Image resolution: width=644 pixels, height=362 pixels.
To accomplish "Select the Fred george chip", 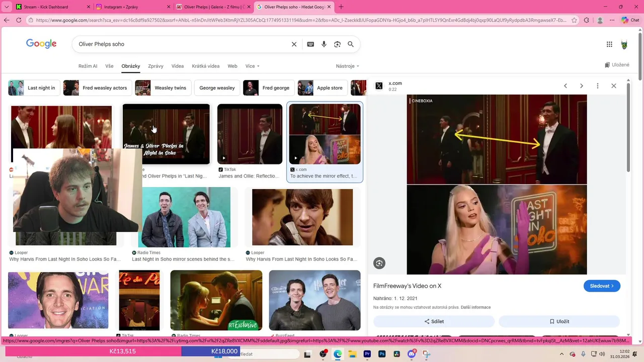I will click(269, 87).
